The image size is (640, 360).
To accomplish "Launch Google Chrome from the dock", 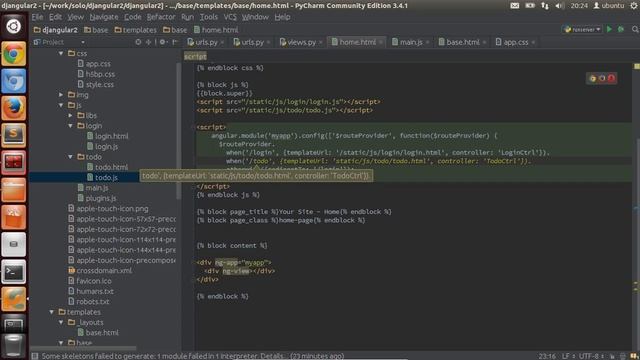I will click(x=13, y=53).
